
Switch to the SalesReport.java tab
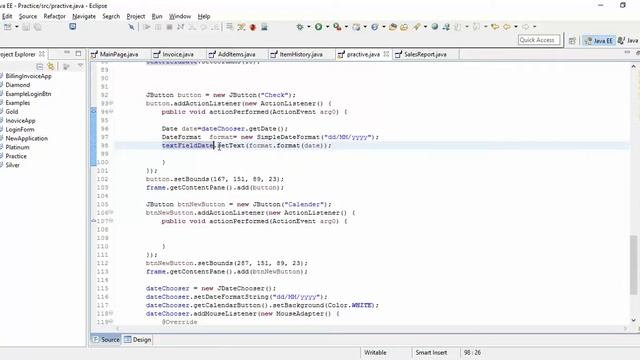425,54
